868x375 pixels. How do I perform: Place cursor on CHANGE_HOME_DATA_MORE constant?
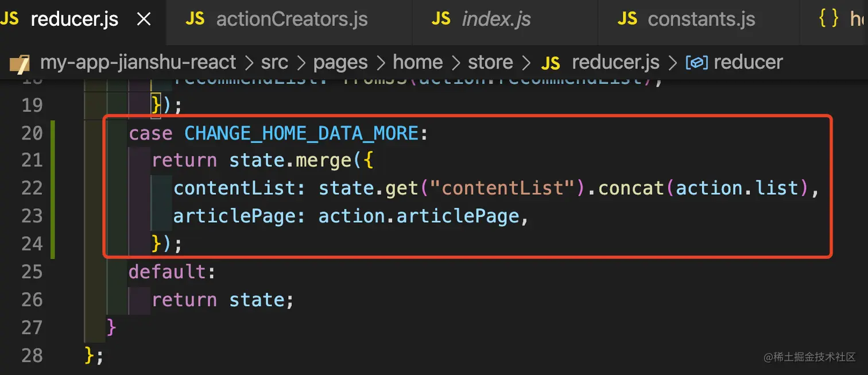point(301,133)
